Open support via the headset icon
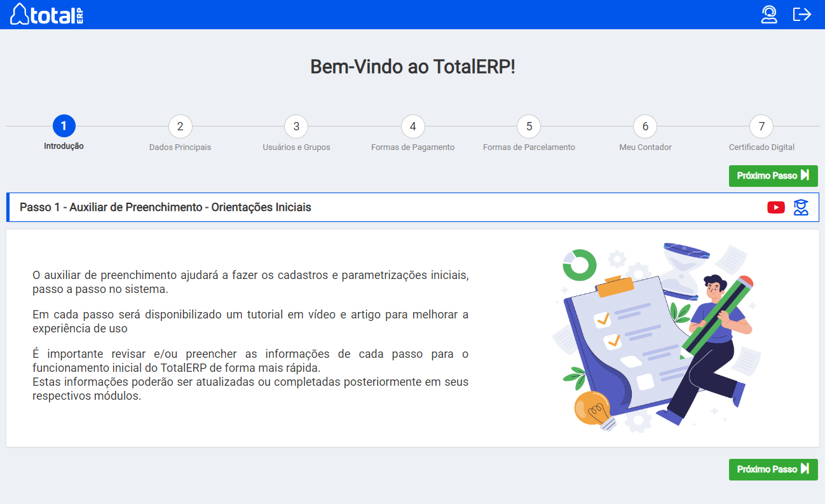The height and width of the screenshot is (504, 825). coord(769,14)
